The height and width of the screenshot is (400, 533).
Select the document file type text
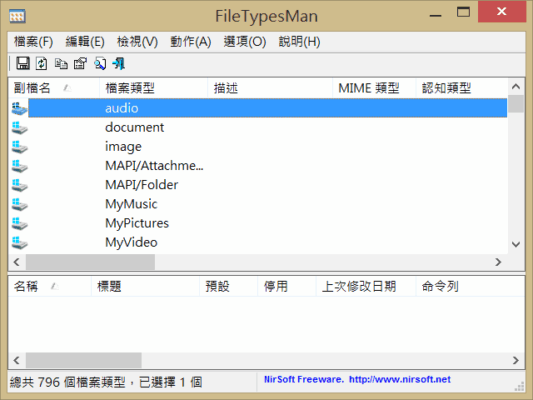click(135, 127)
